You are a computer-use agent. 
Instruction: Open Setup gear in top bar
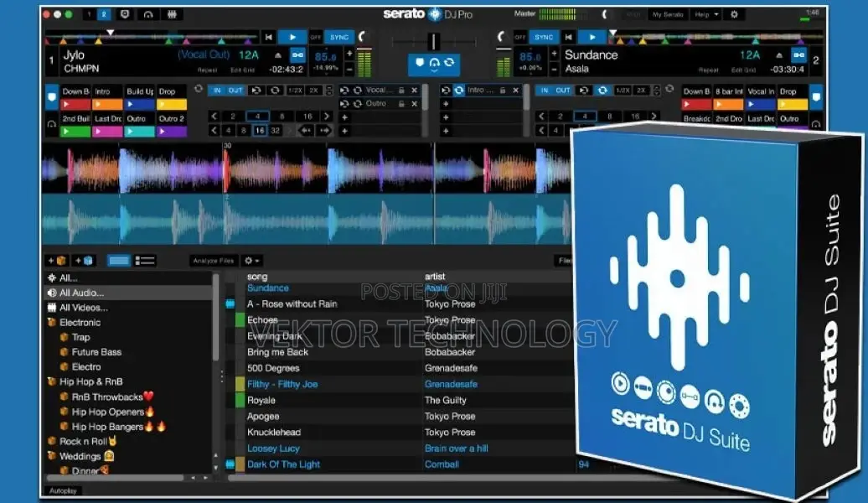pos(734,14)
